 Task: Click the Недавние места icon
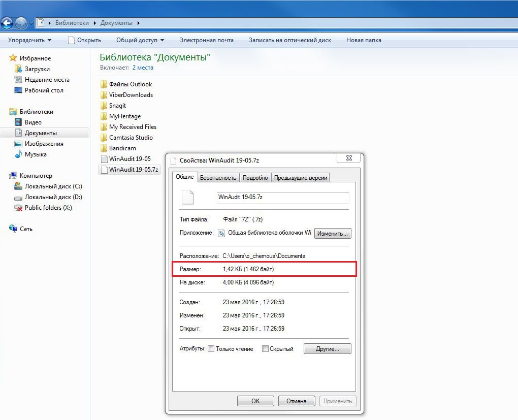[x=18, y=79]
